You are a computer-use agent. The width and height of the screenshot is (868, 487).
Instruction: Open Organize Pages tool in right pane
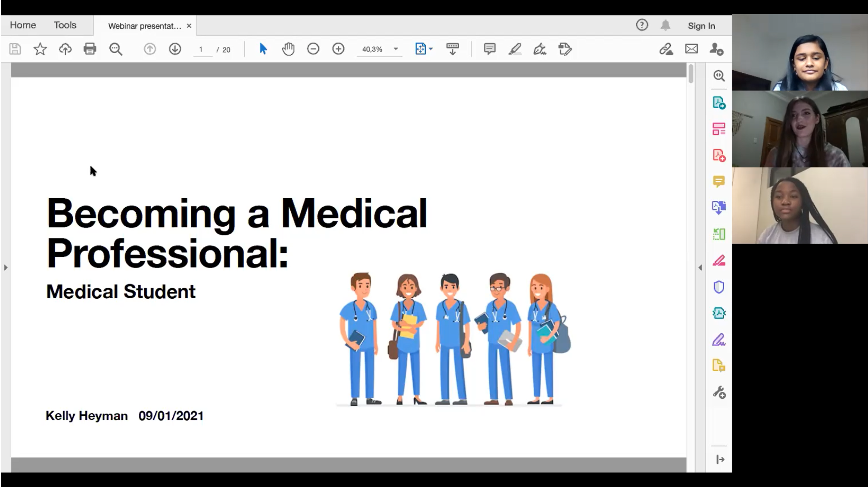tap(719, 129)
